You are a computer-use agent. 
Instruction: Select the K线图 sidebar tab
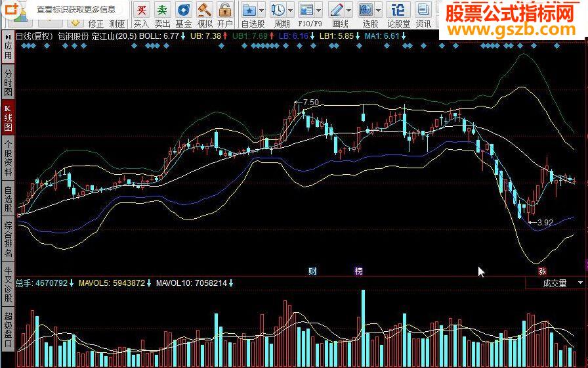(8, 118)
